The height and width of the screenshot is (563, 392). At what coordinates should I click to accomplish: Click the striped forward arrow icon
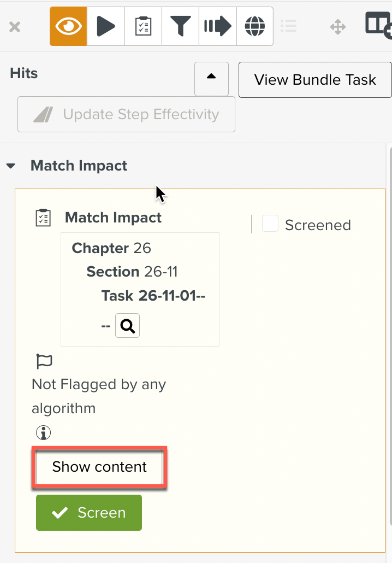[x=217, y=26]
